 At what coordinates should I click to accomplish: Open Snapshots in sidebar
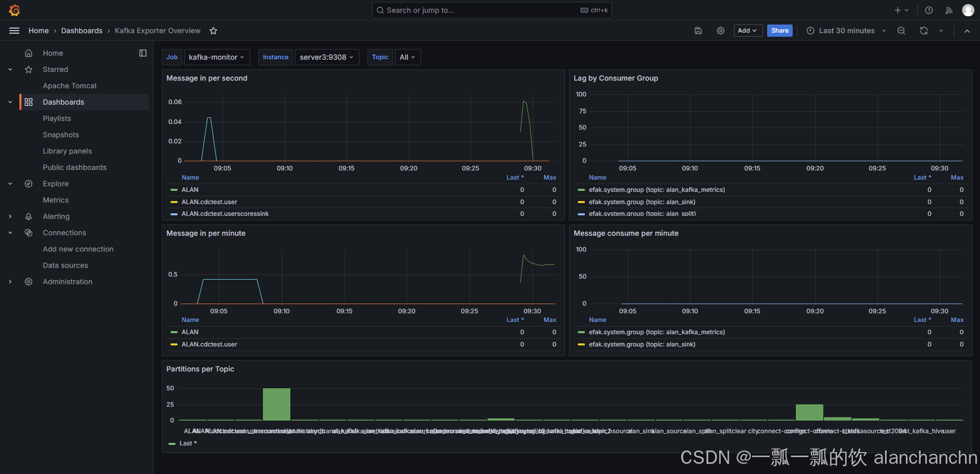61,135
